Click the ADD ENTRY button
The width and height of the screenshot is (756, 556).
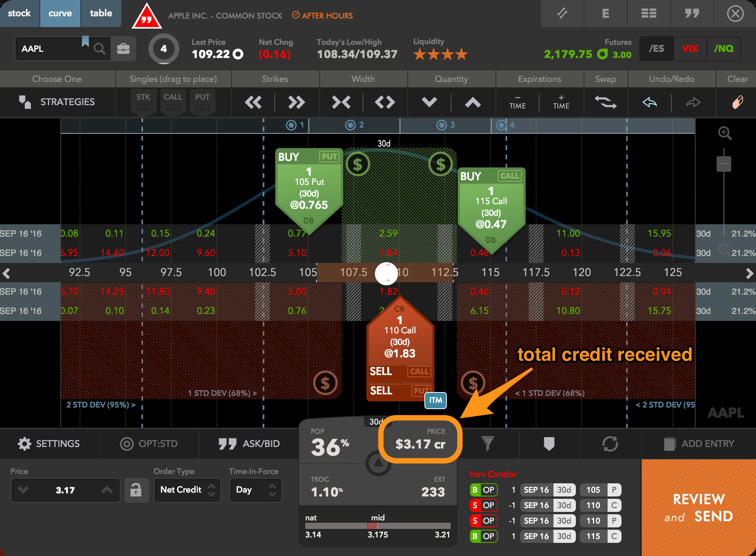699,444
